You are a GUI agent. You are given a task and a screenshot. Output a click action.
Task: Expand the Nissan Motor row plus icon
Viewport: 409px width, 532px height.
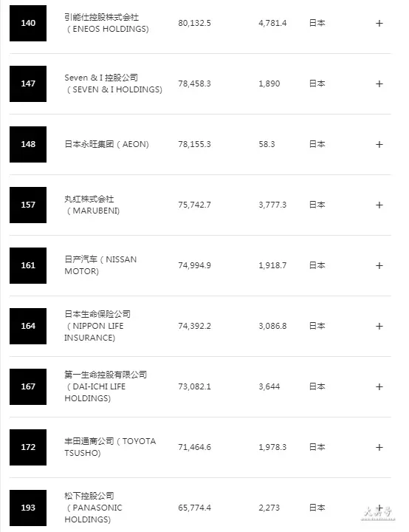point(379,266)
